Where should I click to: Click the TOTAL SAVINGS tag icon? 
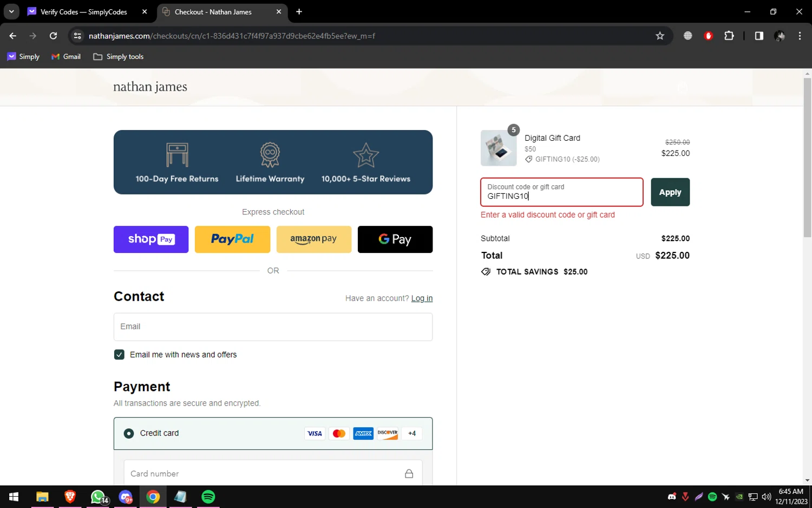point(486,272)
